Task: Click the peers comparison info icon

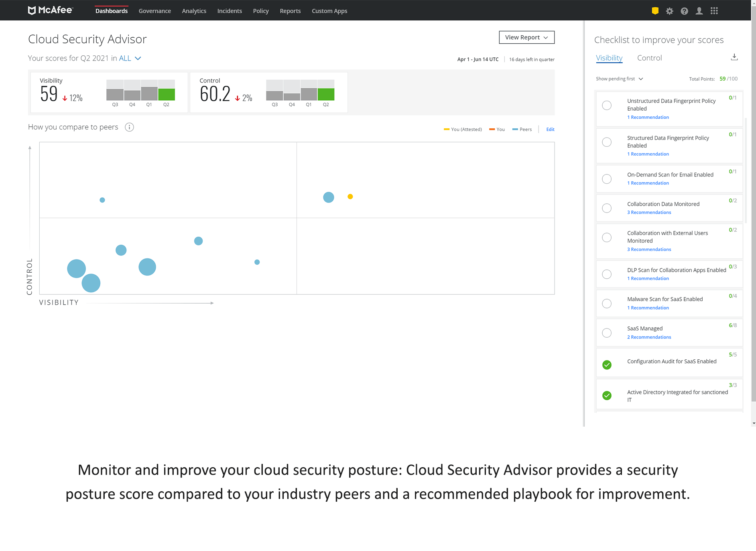Action: (129, 127)
